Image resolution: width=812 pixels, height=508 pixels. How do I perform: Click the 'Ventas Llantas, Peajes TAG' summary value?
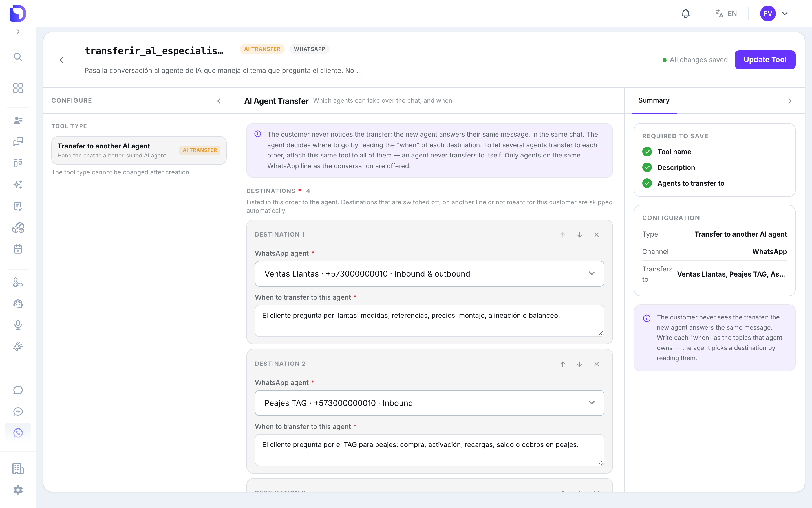[x=731, y=274]
